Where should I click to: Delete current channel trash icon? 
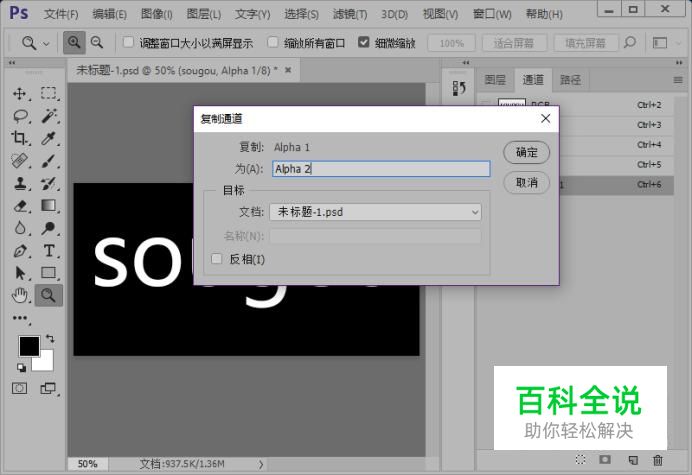coord(658,460)
